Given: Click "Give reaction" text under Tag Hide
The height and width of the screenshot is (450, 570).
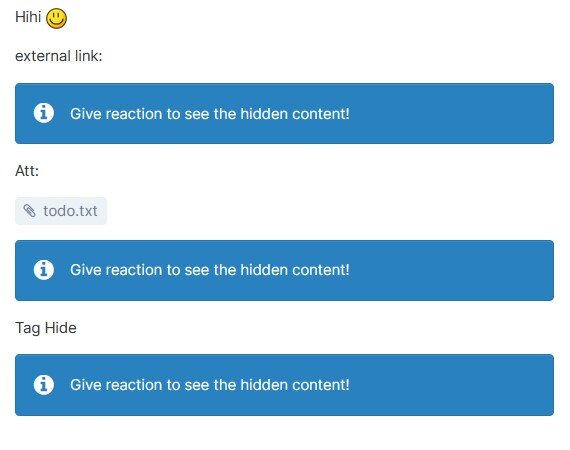Looking at the screenshot, I should (x=116, y=385).
